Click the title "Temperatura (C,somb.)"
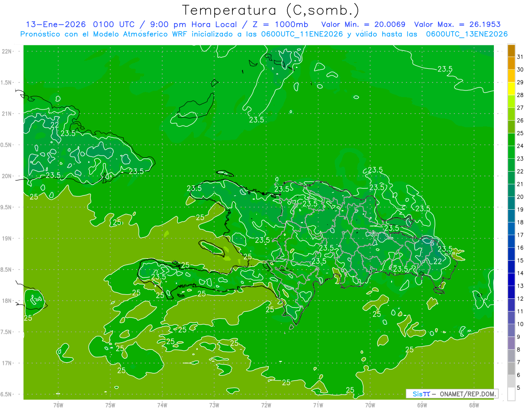This screenshot has width=532, height=411. [x=270, y=10]
